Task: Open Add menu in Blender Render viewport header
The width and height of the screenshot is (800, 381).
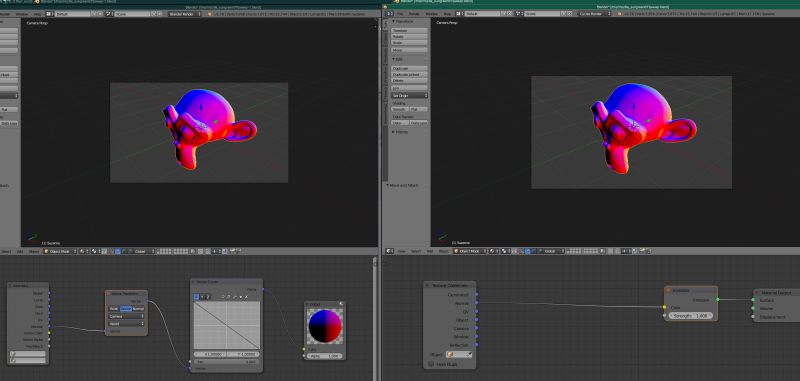Action: coord(20,251)
